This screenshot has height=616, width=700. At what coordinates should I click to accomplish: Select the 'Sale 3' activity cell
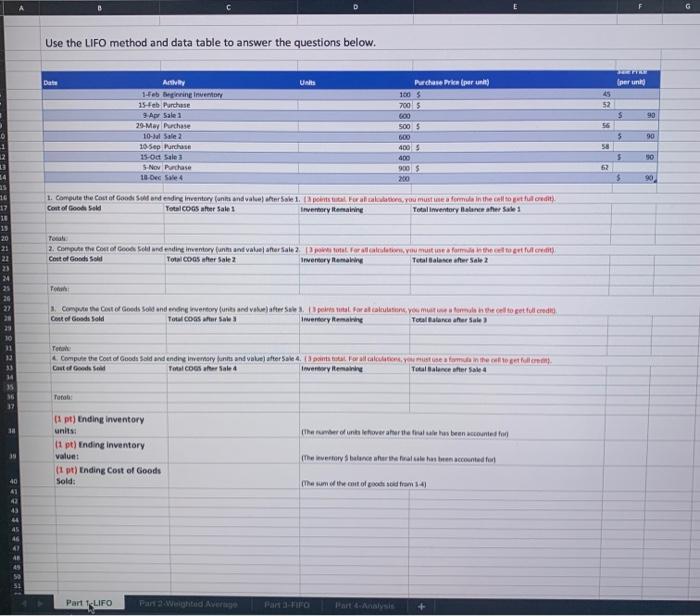(230, 157)
